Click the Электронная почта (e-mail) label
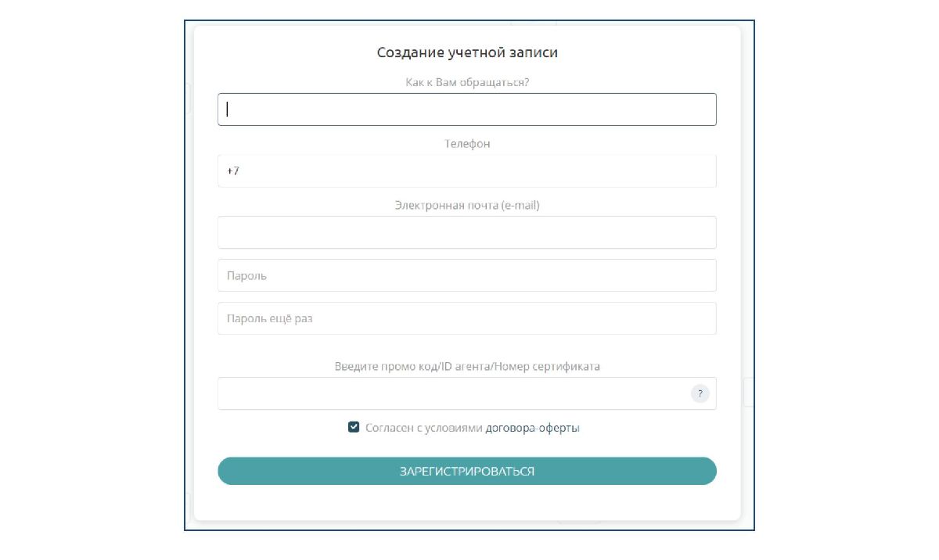 coord(467,206)
